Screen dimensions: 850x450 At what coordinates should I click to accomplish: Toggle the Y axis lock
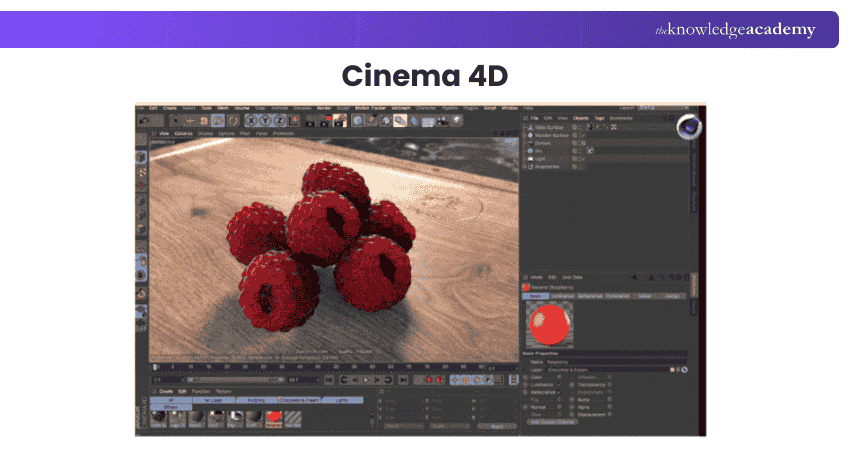coord(265,120)
